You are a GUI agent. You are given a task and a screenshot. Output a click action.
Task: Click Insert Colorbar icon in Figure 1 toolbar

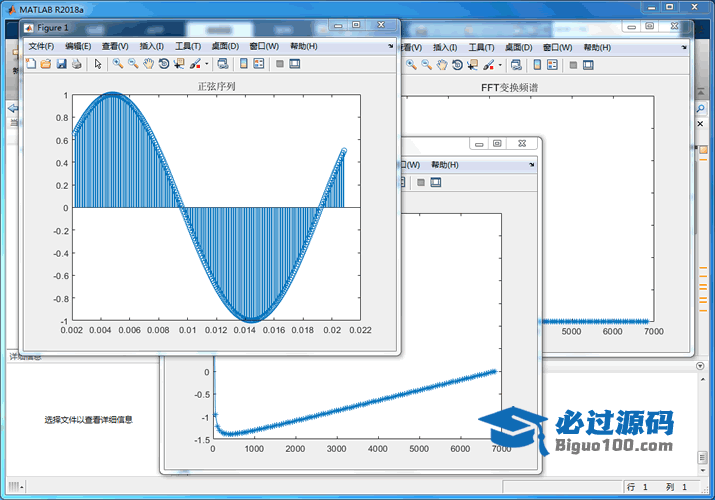tap(244, 64)
